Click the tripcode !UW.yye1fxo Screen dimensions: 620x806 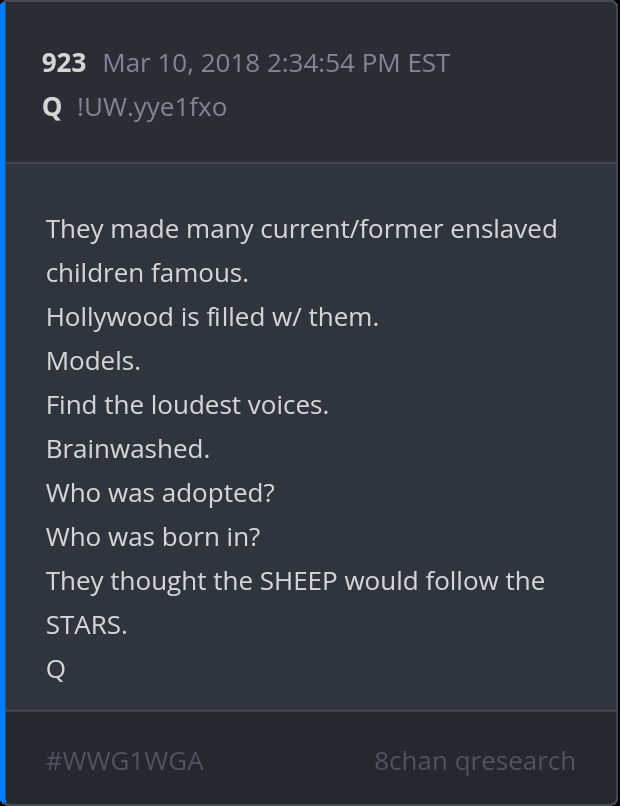[x=152, y=107]
